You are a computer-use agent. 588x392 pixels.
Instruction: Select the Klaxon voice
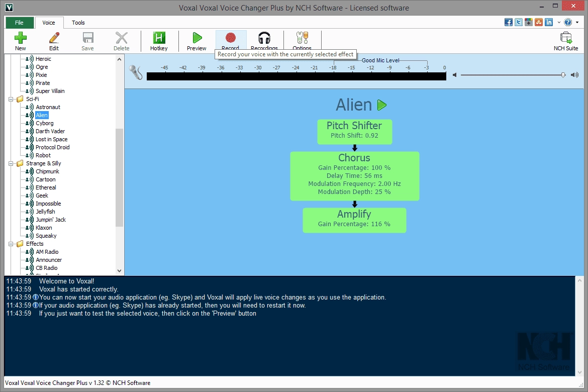[44, 228]
